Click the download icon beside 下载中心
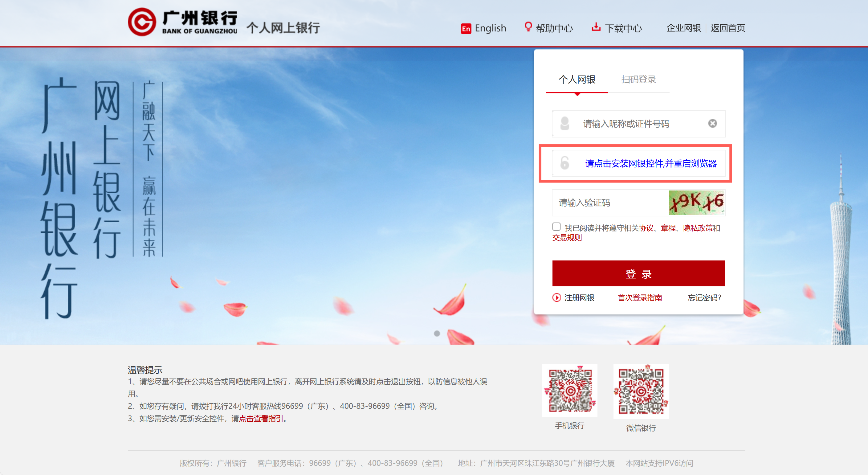868x475 pixels. (596, 27)
